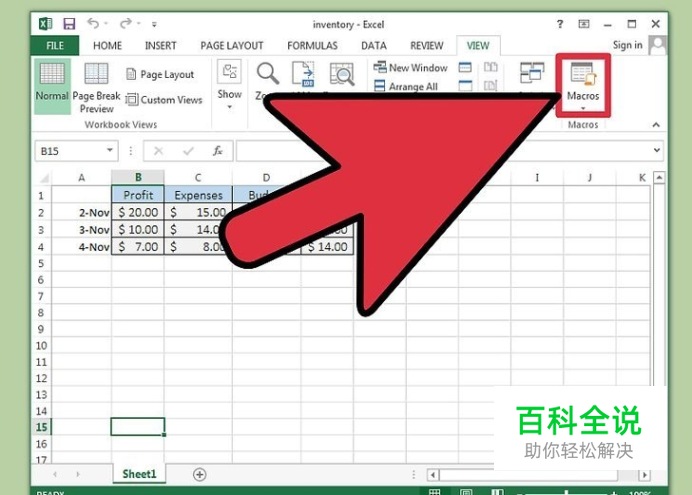The width and height of the screenshot is (692, 495).
Task: Switch to the REVIEW tab
Action: pos(426,45)
